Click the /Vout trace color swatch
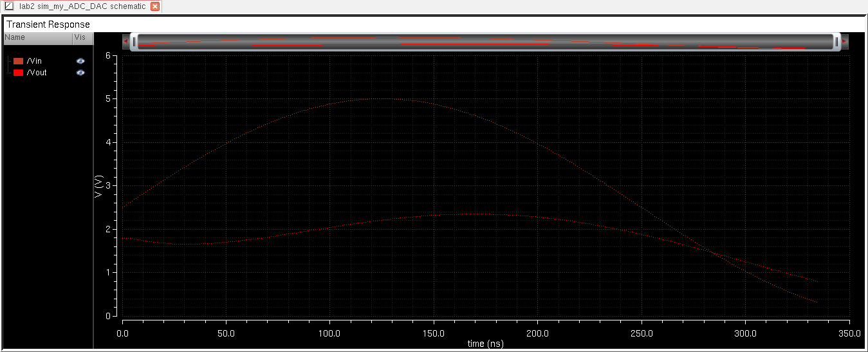The image size is (868, 352). 19,73
